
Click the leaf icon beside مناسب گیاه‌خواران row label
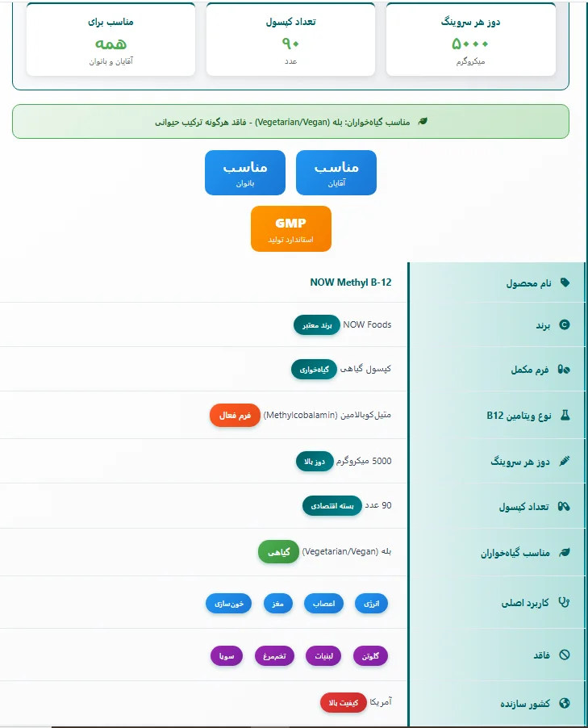tap(565, 552)
